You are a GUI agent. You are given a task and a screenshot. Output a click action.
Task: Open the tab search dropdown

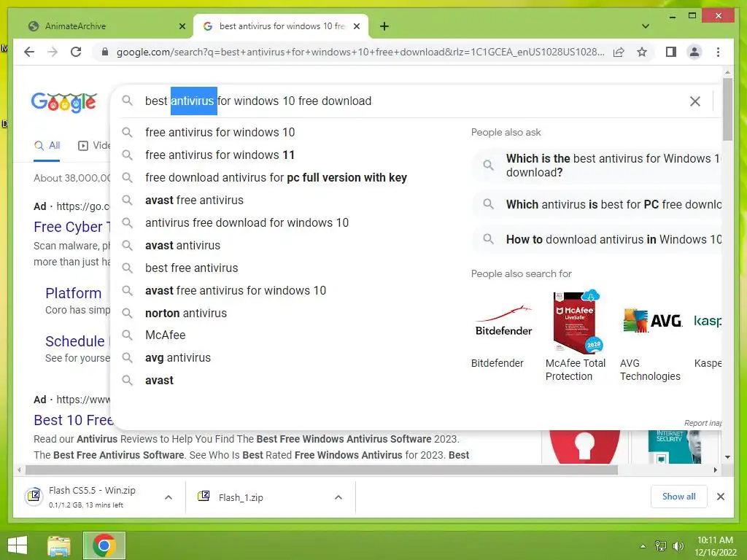tap(645, 26)
